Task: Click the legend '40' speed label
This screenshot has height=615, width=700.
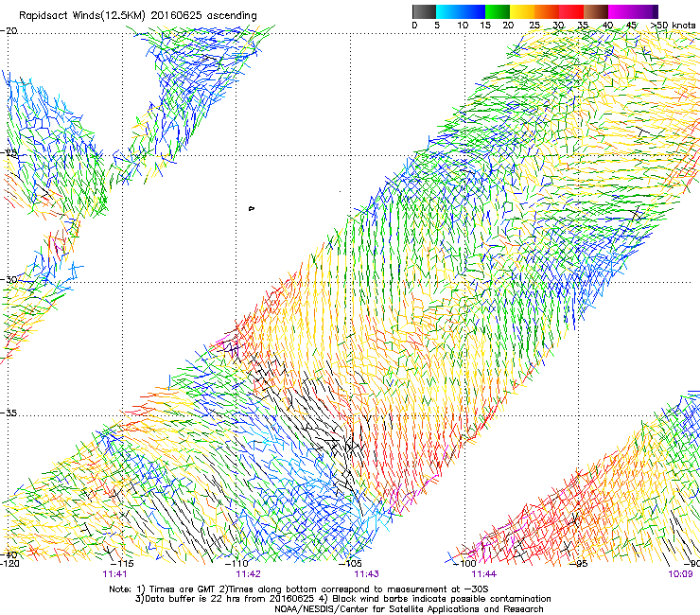Action: (607, 26)
